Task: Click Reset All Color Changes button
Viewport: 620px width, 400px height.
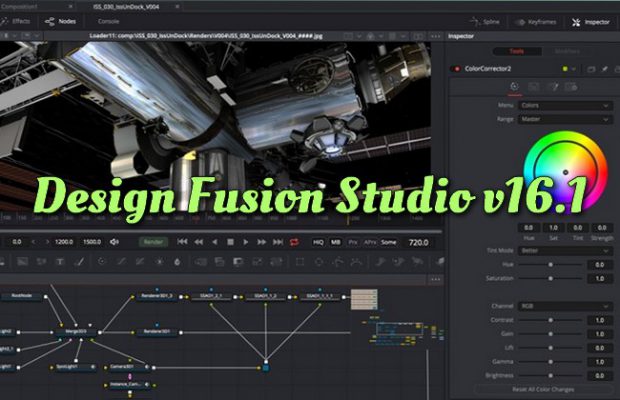Action: [x=543, y=389]
